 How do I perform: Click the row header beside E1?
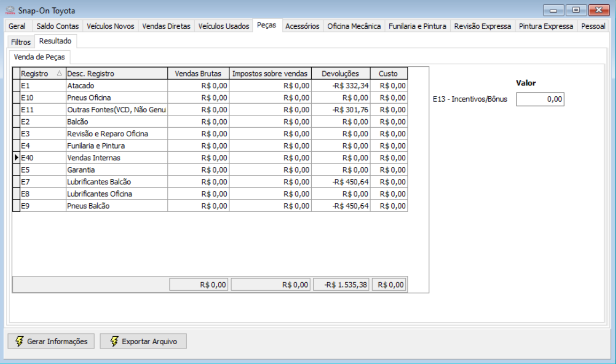coord(16,86)
